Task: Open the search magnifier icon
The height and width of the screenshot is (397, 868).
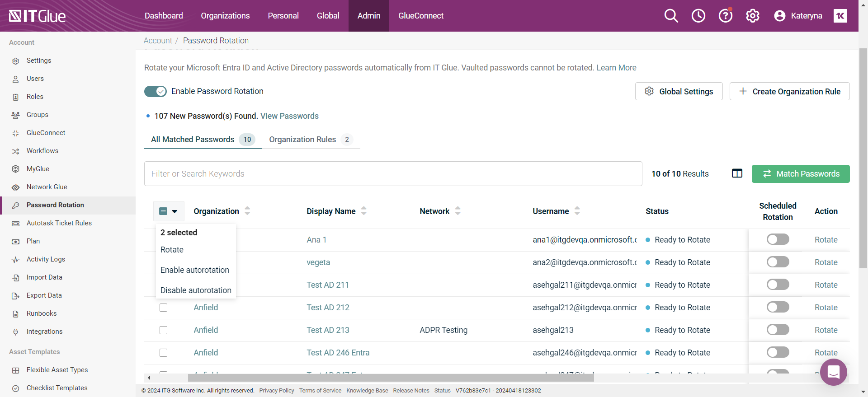Action: 671,16
